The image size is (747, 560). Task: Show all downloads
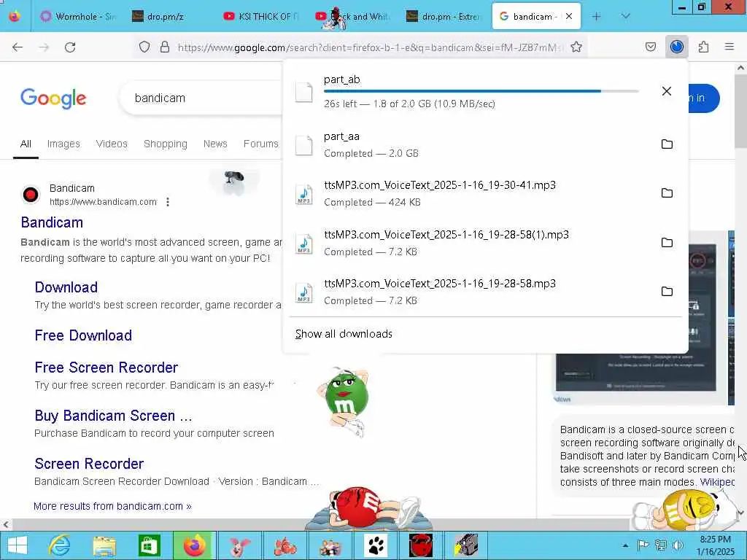pos(344,334)
